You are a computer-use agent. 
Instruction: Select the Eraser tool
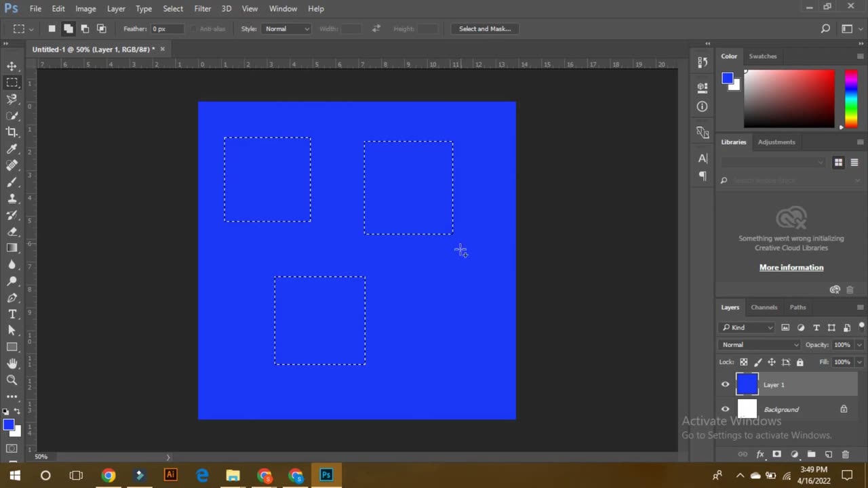[12, 232]
